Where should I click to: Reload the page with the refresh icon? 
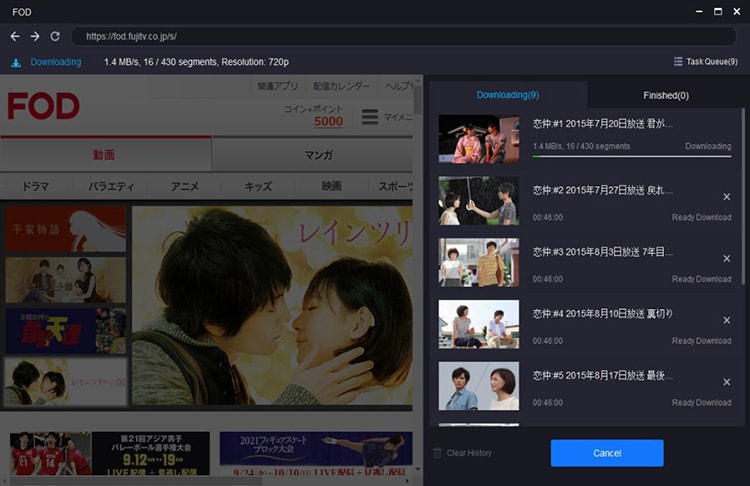(55, 36)
